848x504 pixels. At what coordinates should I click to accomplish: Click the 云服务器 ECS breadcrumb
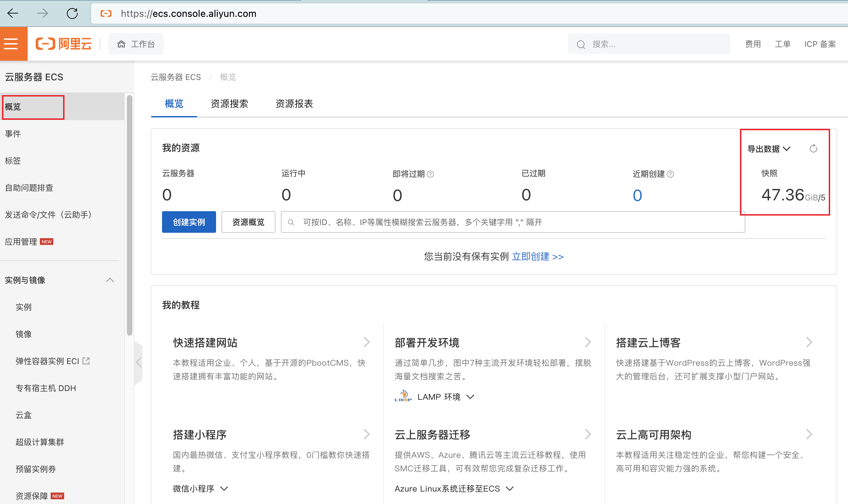click(176, 77)
